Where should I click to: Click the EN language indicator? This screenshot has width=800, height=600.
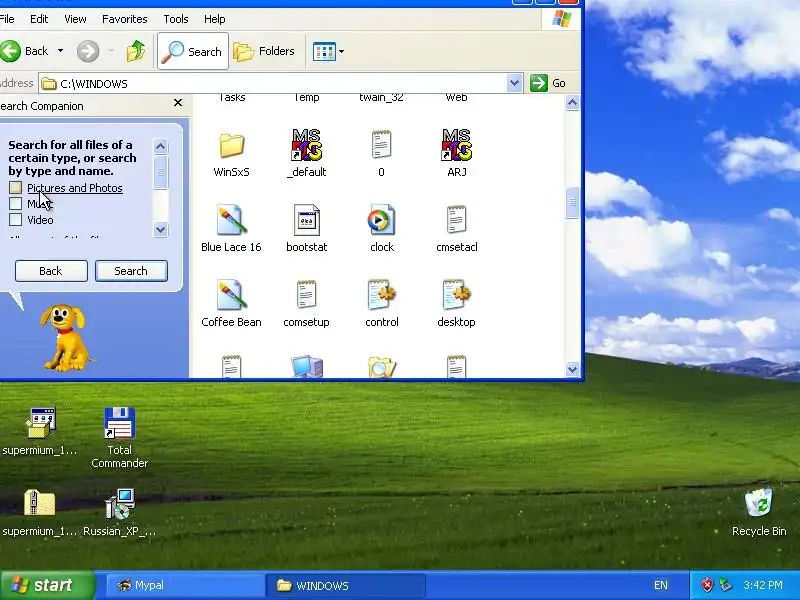coord(661,585)
